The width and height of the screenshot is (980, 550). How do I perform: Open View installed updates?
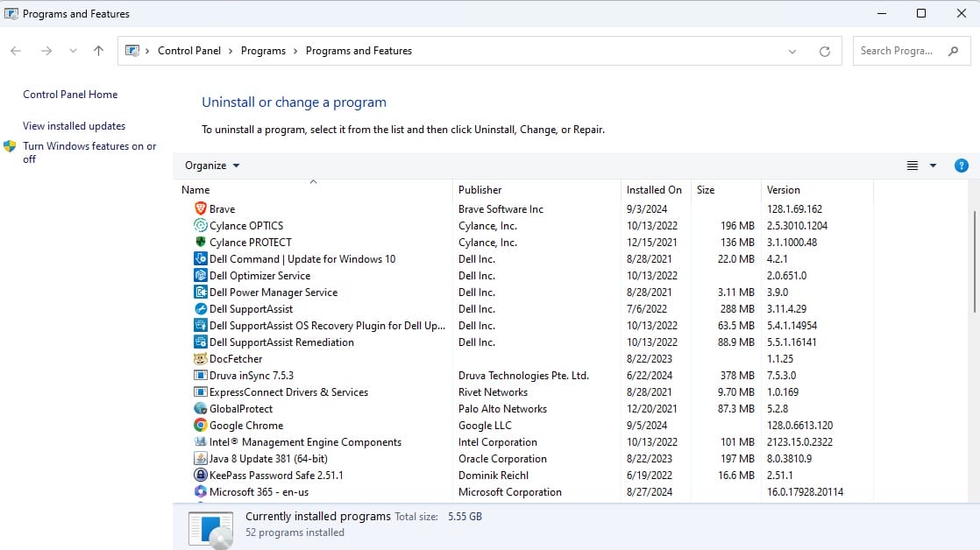pos(73,125)
